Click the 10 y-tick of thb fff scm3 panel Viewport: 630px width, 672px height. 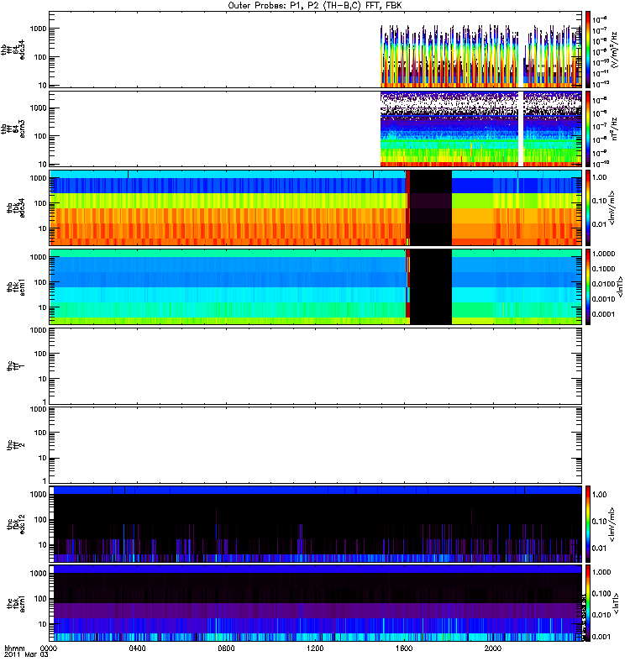43,164
